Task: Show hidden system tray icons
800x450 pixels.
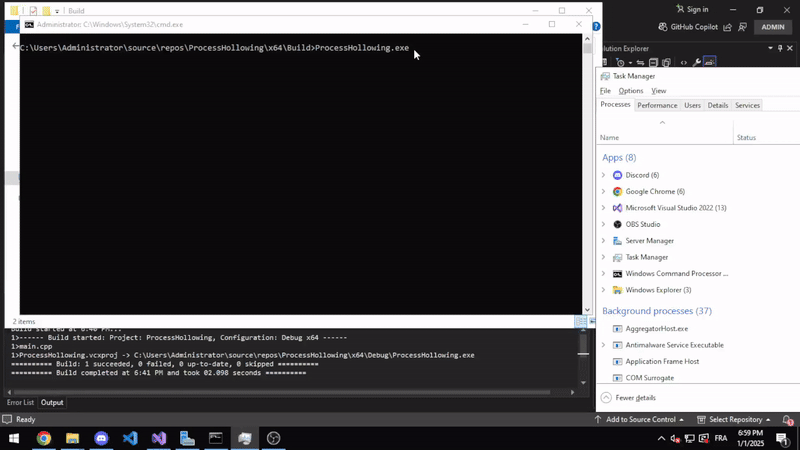Action: 661,438
